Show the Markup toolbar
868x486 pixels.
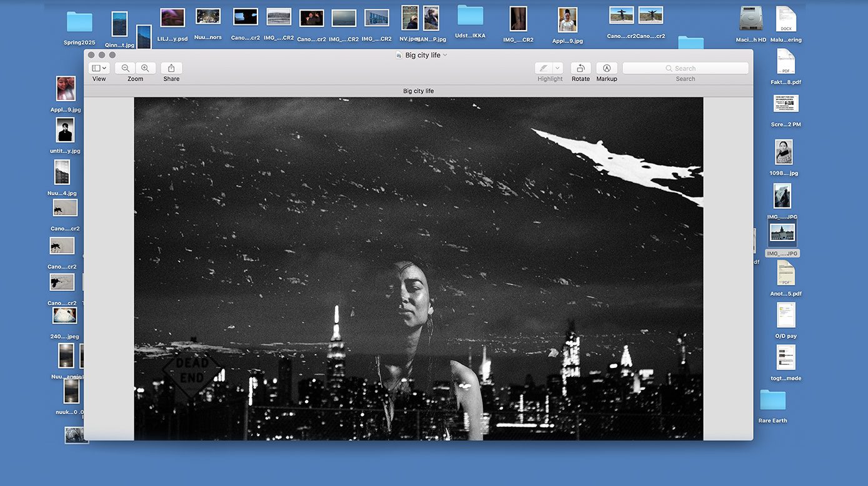(606, 68)
